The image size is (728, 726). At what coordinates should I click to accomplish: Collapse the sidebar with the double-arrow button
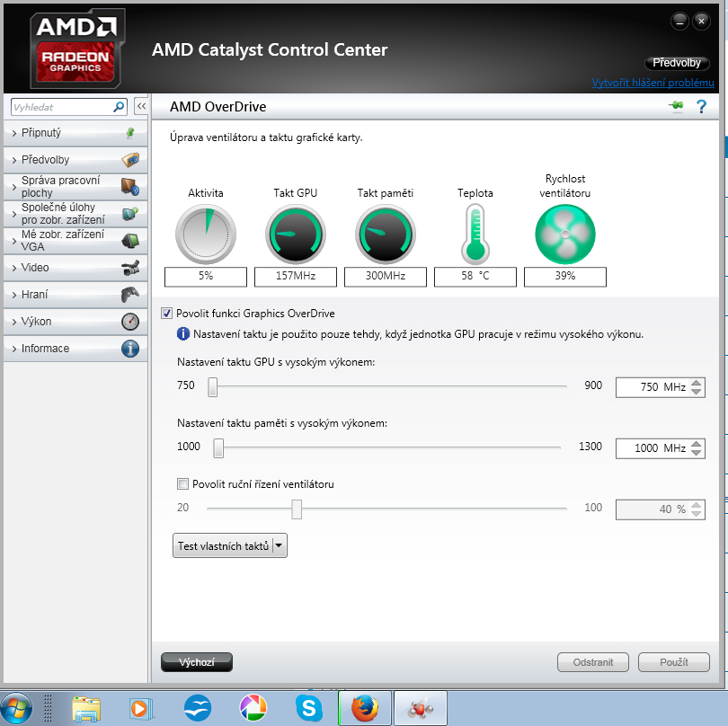141,106
